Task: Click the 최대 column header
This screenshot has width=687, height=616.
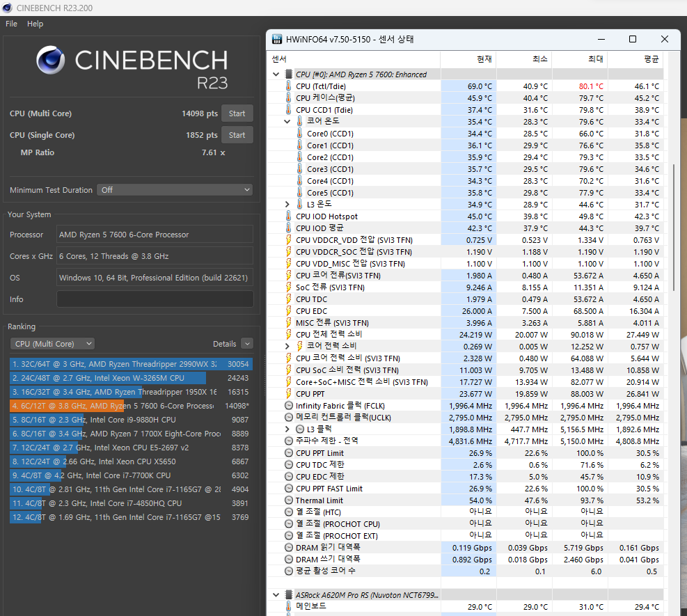Action: tap(580, 59)
